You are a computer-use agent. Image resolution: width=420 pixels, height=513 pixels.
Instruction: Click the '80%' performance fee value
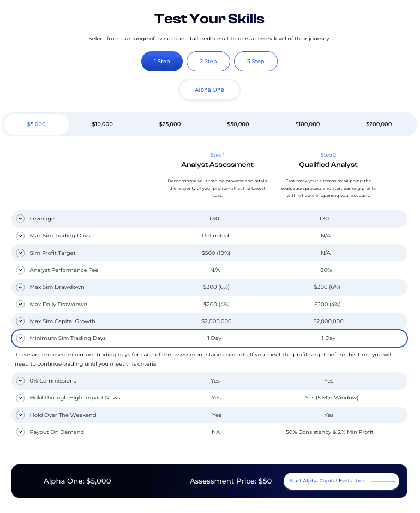326,270
